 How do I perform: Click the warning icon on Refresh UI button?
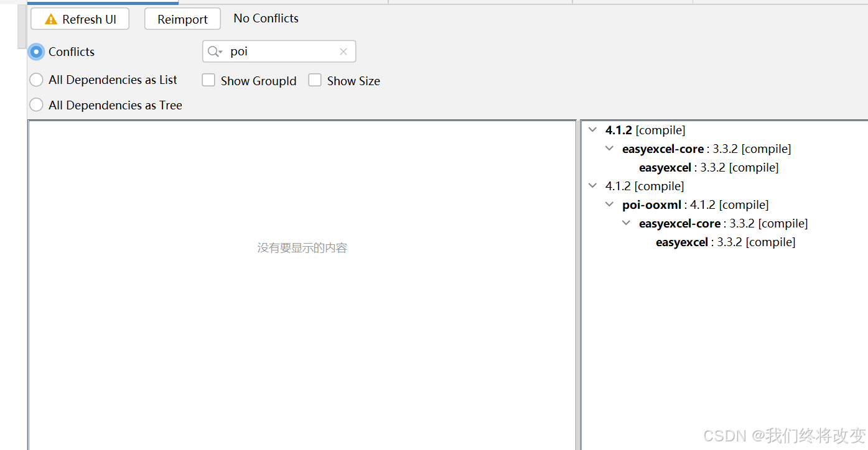[50, 19]
